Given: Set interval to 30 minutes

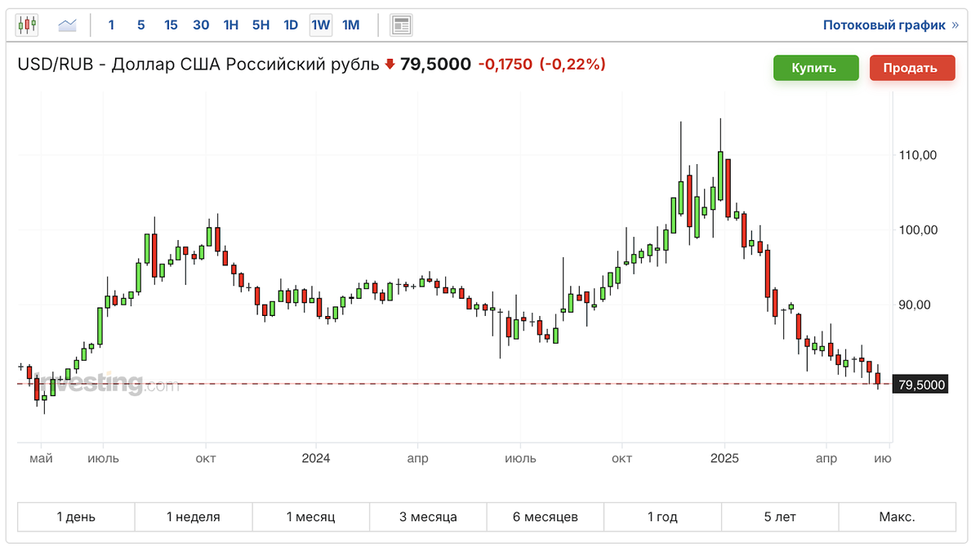Looking at the screenshot, I should [201, 25].
